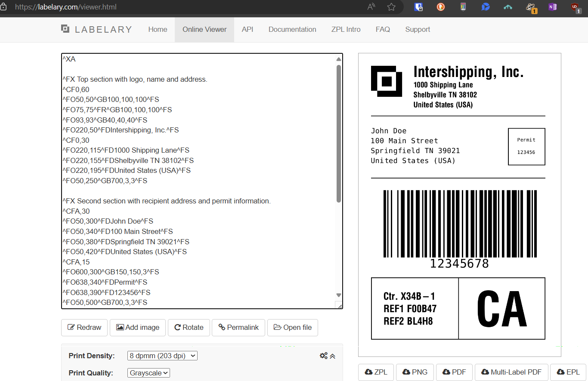Screen dimensions: 588x381
Task: Click the Print Quality label
Action: point(91,373)
